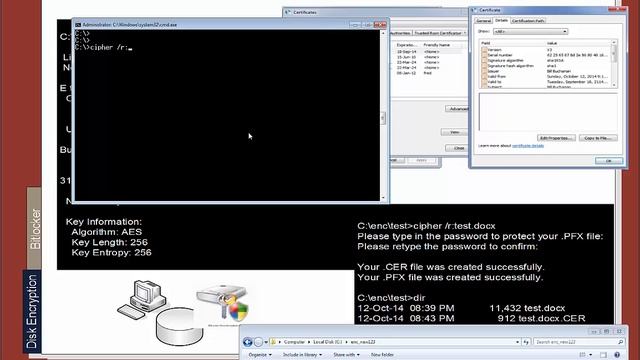
Task: Click the Certificate dialog title icon
Action: (474, 10)
